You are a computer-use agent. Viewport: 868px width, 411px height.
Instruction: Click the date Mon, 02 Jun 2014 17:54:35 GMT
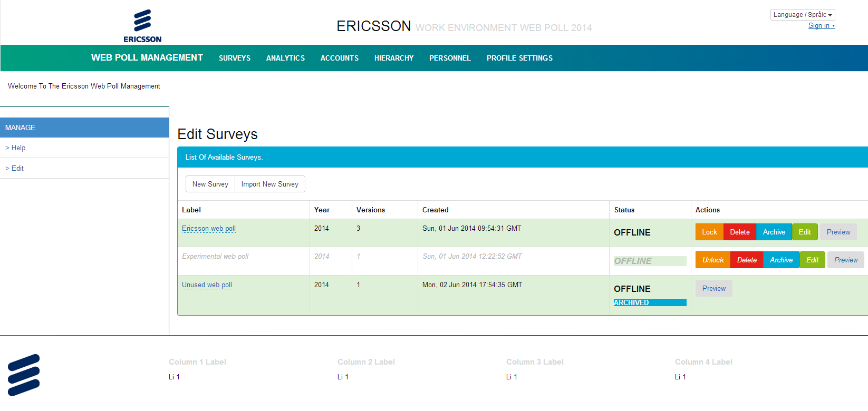(472, 285)
